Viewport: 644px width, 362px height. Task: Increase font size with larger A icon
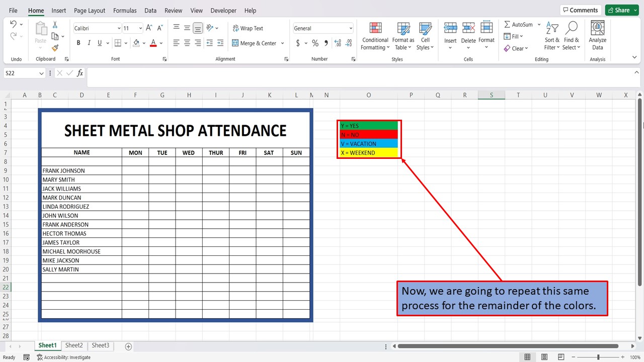149,28
